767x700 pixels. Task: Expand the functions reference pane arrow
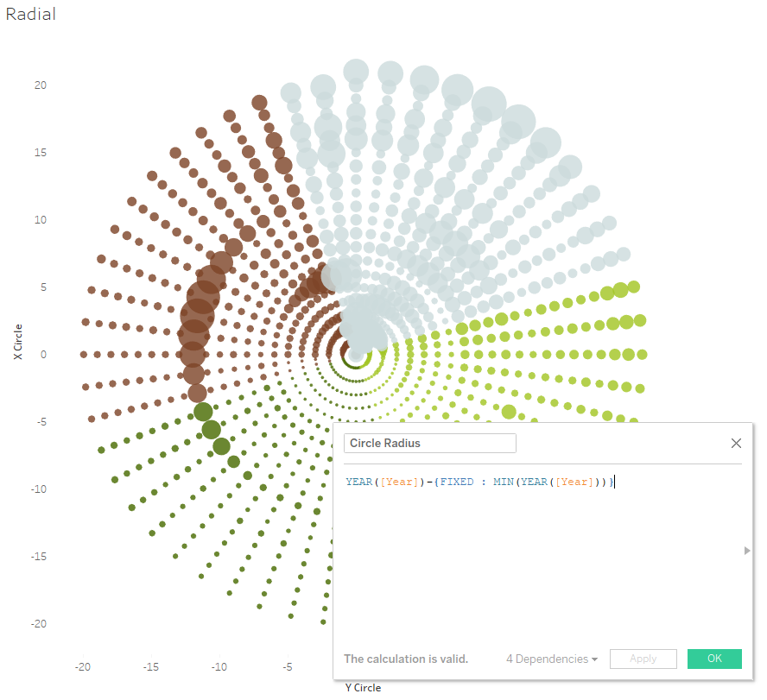[747, 551]
